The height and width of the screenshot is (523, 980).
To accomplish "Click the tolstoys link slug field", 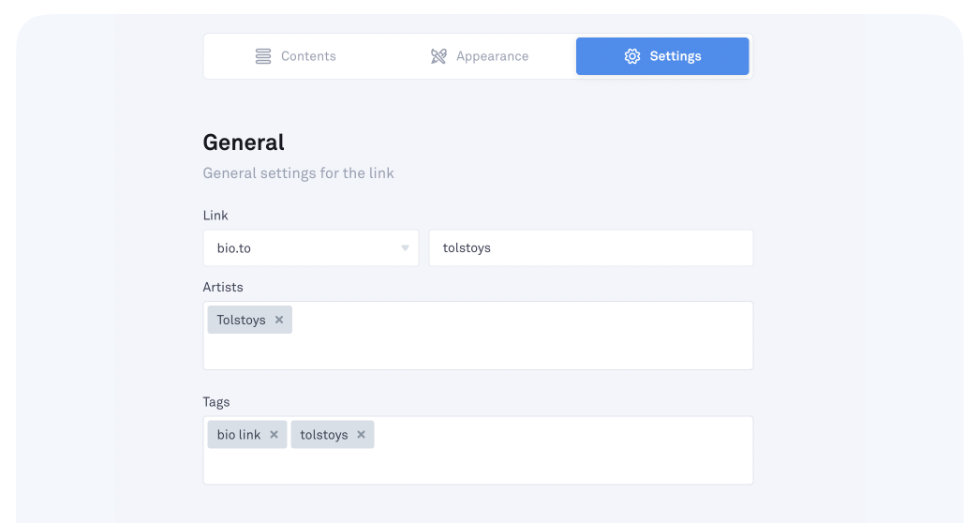I will point(590,247).
